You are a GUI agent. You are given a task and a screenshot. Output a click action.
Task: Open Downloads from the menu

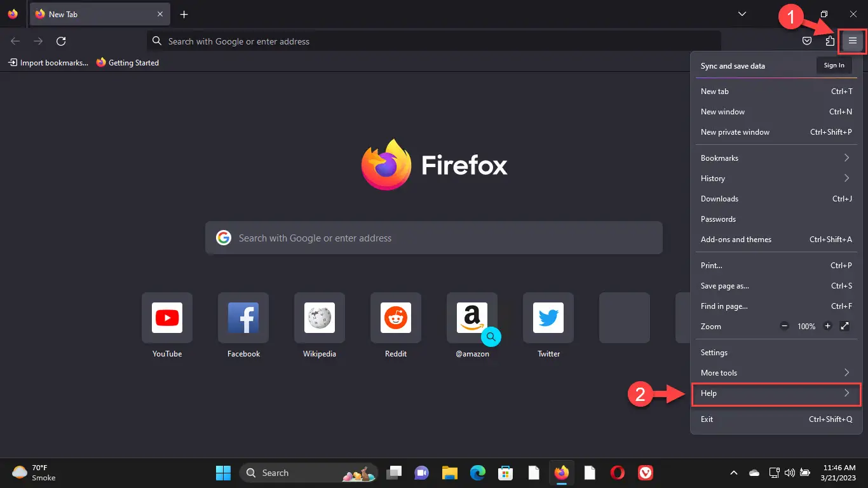776,199
